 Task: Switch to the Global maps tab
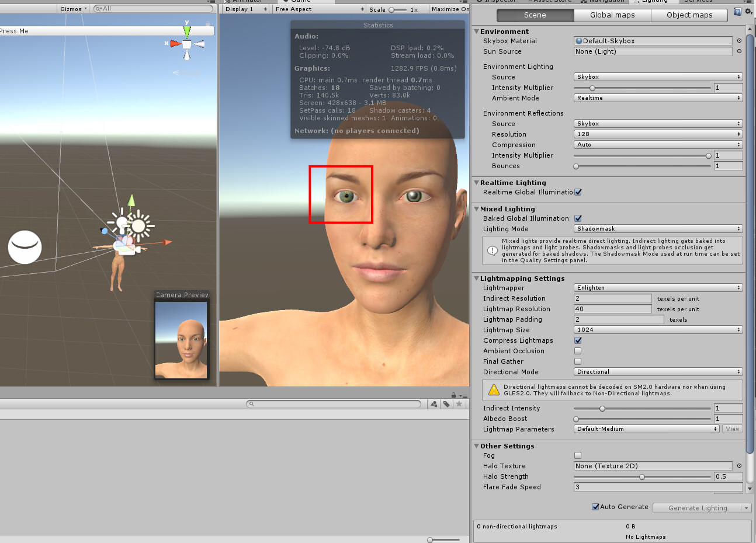pos(612,15)
